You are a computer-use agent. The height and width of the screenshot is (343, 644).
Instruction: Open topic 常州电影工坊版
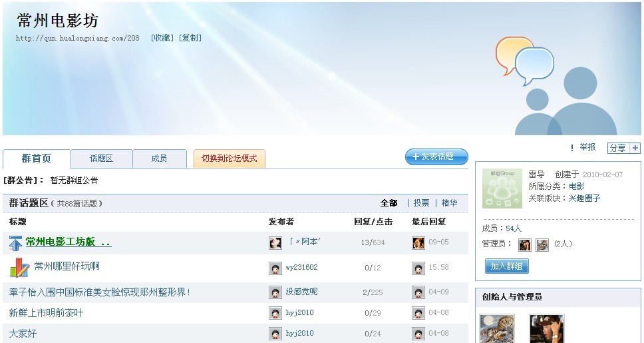[x=68, y=242]
